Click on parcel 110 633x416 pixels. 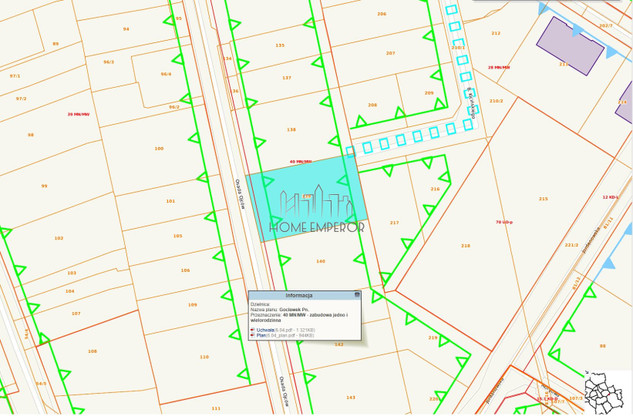204,356
